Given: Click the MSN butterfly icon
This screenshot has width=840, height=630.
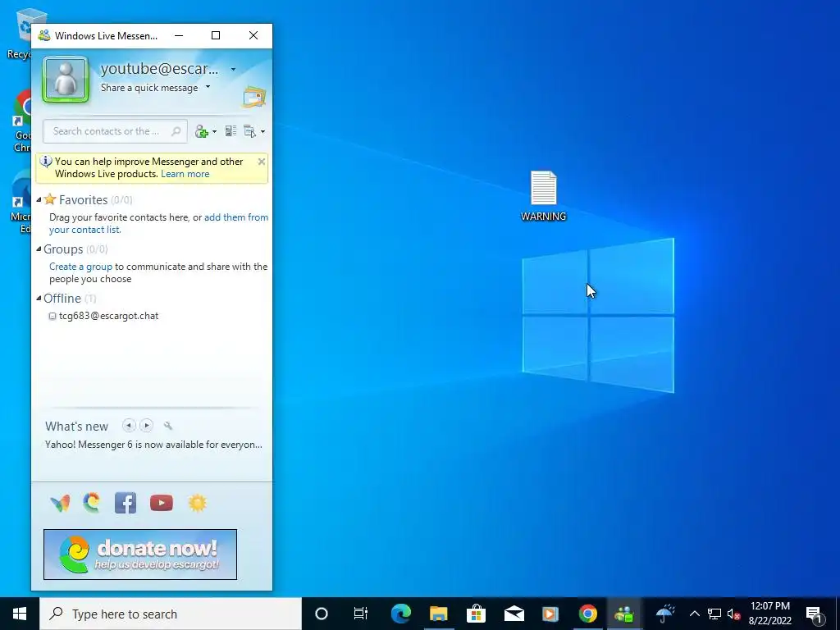Looking at the screenshot, I should click(60, 503).
